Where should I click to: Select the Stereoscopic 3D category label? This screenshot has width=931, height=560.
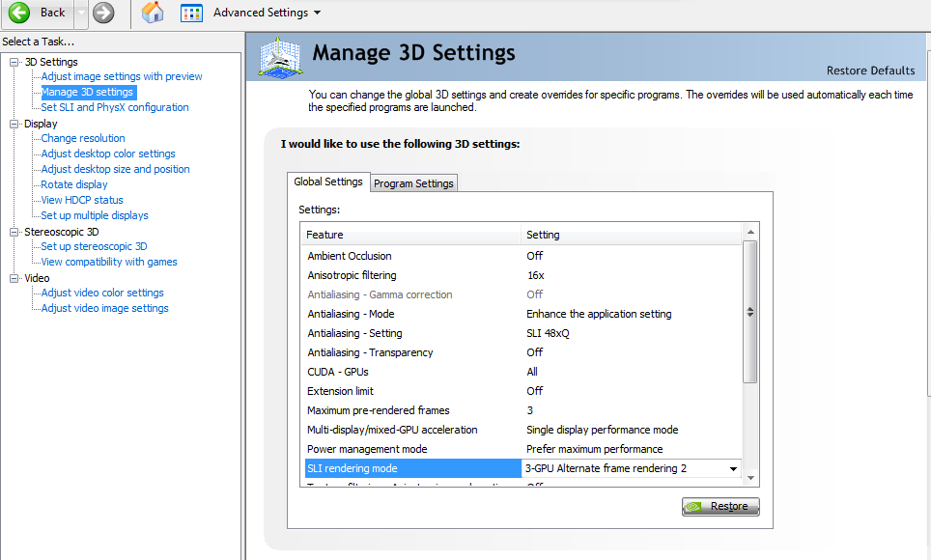[x=62, y=232]
